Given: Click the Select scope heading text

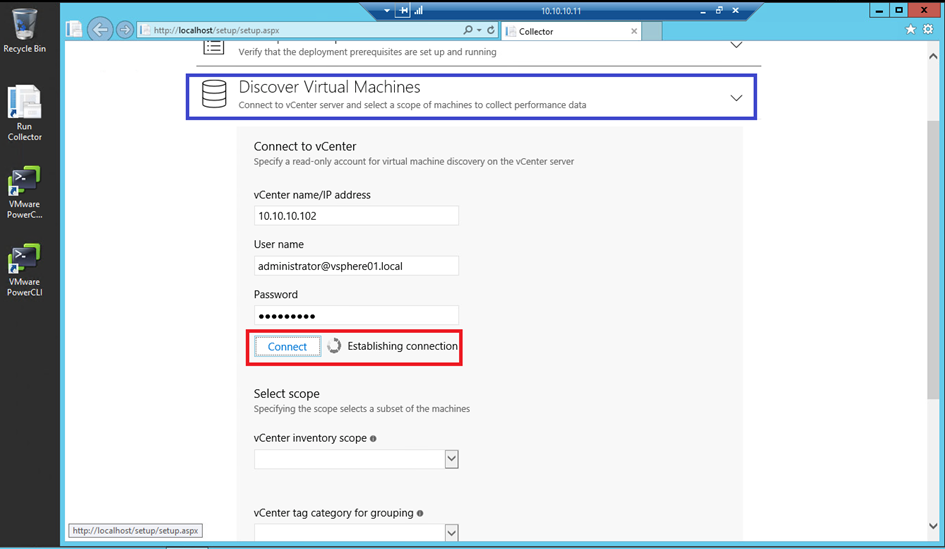Looking at the screenshot, I should (x=287, y=394).
